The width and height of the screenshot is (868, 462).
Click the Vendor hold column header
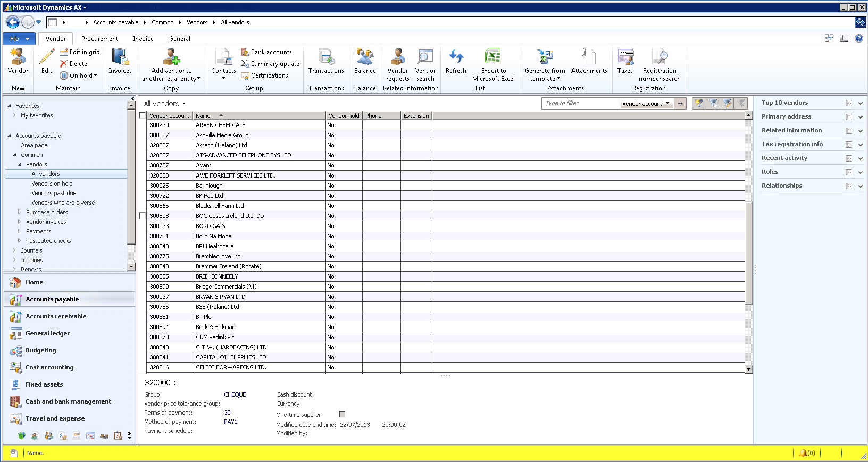point(344,115)
